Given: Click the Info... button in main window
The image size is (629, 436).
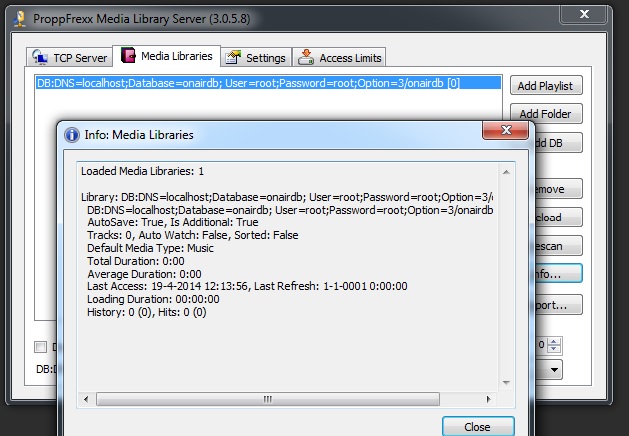Looking at the screenshot, I should click(558, 274).
